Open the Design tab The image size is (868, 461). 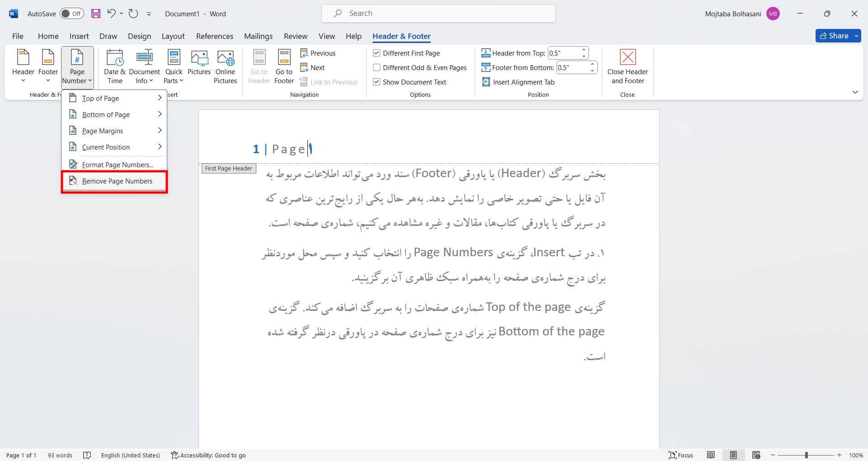pyautogui.click(x=139, y=36)
